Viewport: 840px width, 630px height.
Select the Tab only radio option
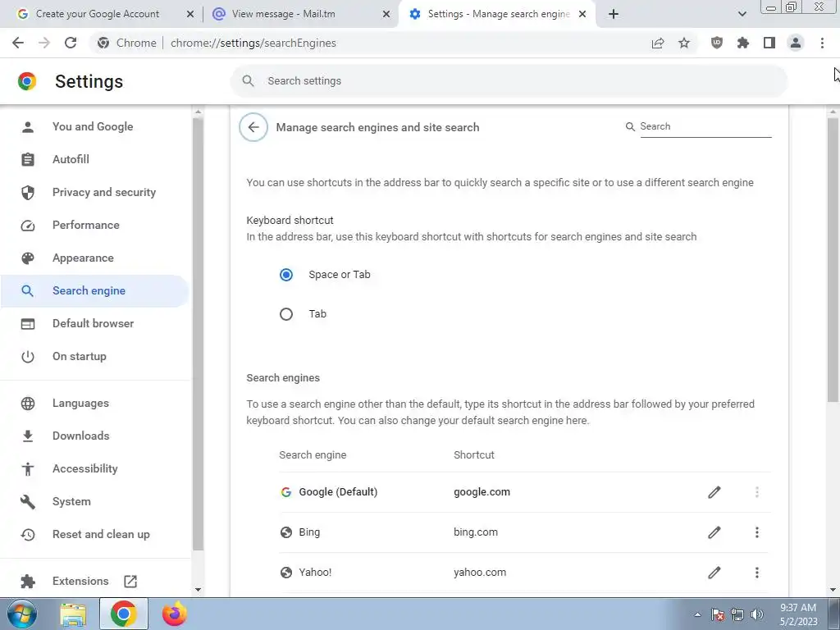286,314
